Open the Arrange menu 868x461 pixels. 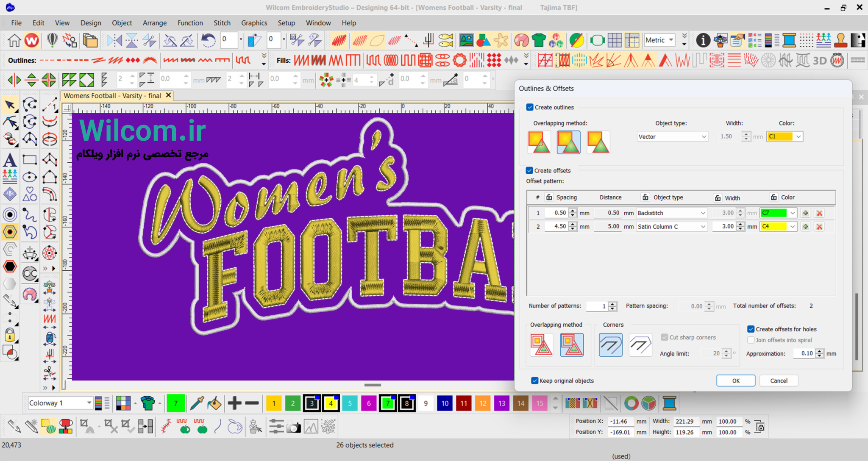tap(155, 23)
